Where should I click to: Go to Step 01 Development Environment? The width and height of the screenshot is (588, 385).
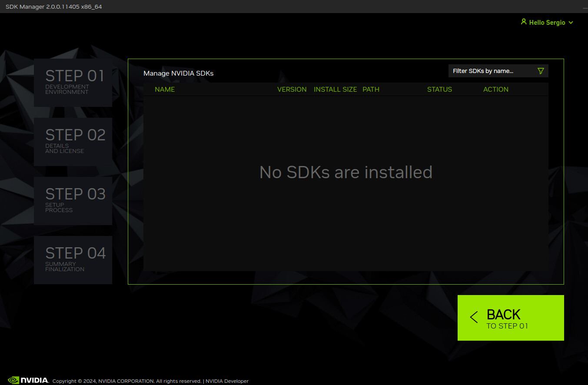coord(73,83)
